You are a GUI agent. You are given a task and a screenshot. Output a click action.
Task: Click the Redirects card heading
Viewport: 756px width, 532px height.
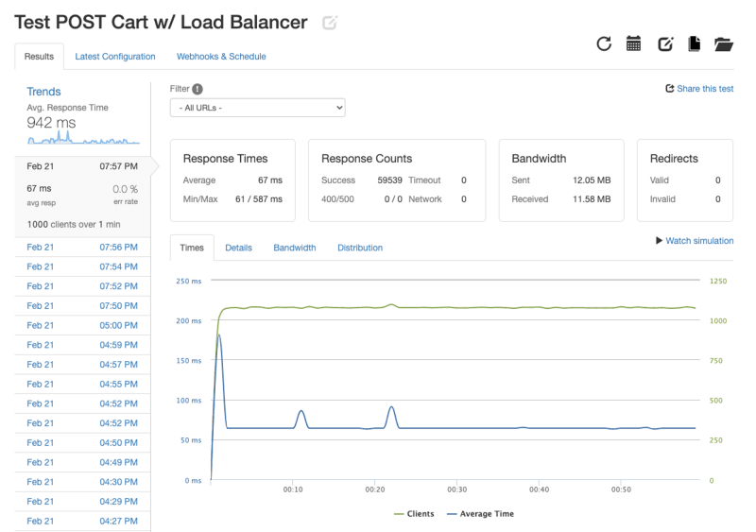674,158
